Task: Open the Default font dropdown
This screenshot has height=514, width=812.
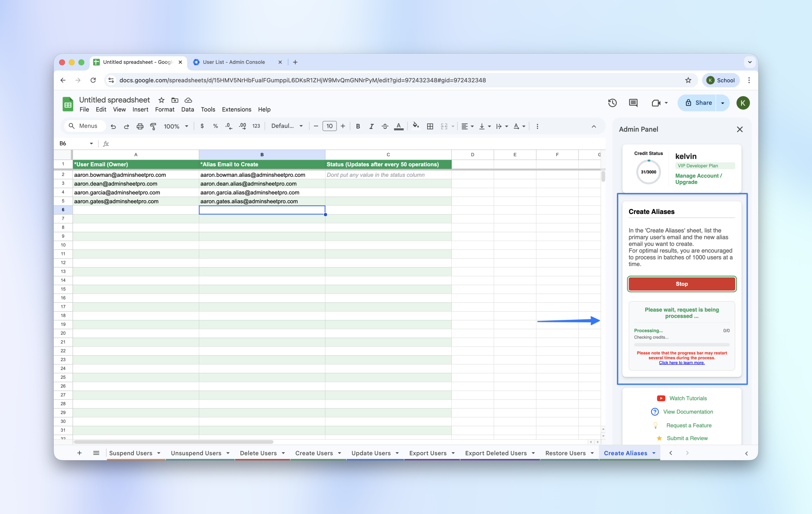Action: tap(287, 126)
